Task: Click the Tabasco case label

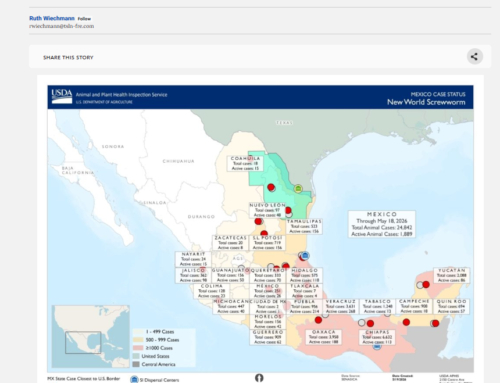Action: click(378, 306)
